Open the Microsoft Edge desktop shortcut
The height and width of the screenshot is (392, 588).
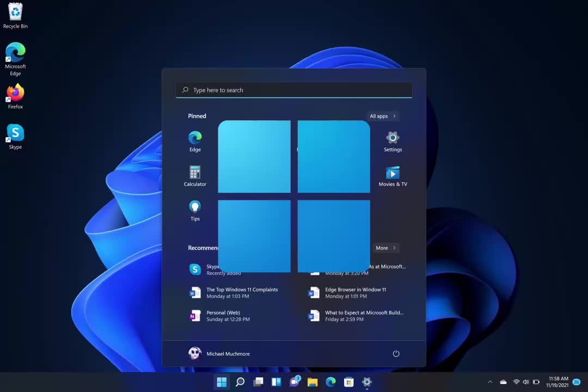15,59
